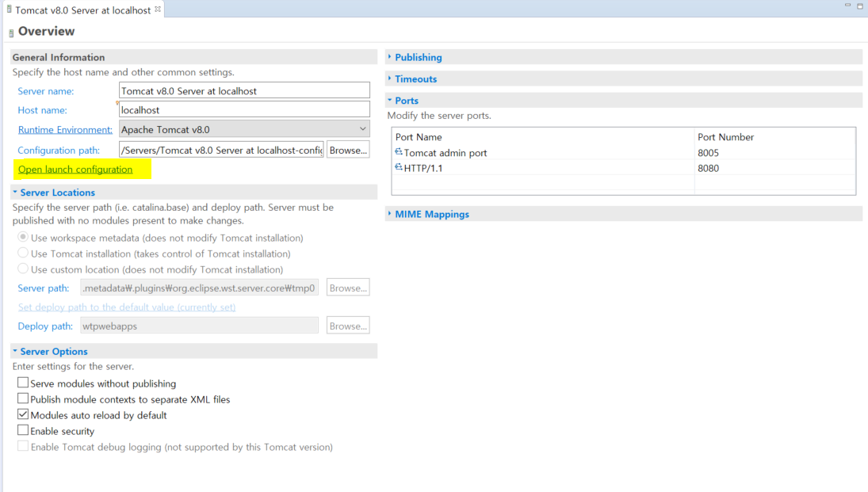Toggle Enable Tomcat debug logging checkbox
868x492 pixels.
coord(23,446)
